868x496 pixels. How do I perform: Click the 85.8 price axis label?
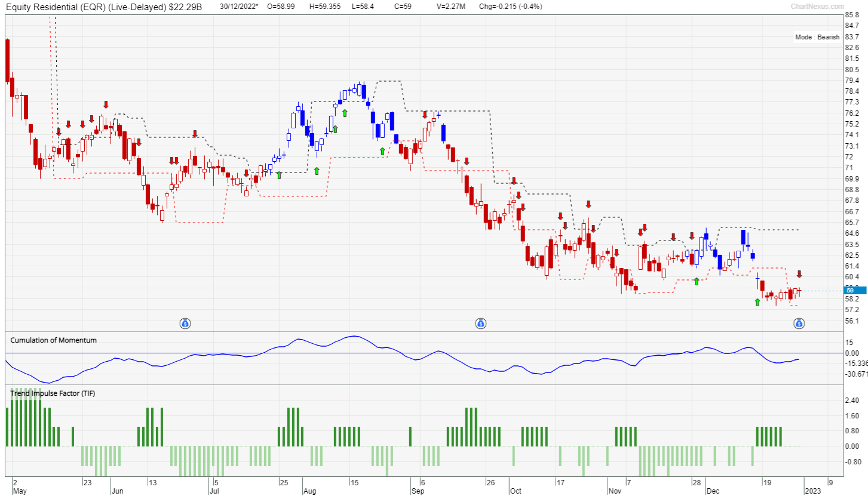coord(852,15)
